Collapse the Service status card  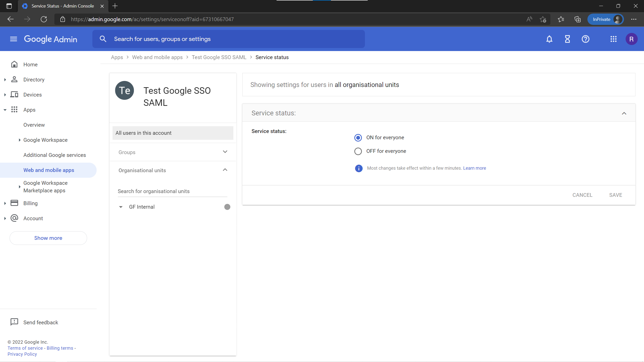point(624,113)
